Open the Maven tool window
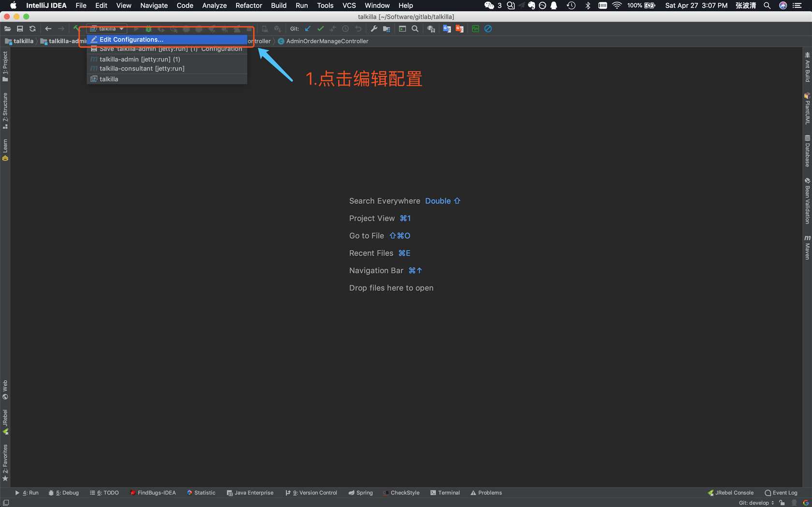 (807, 247)
